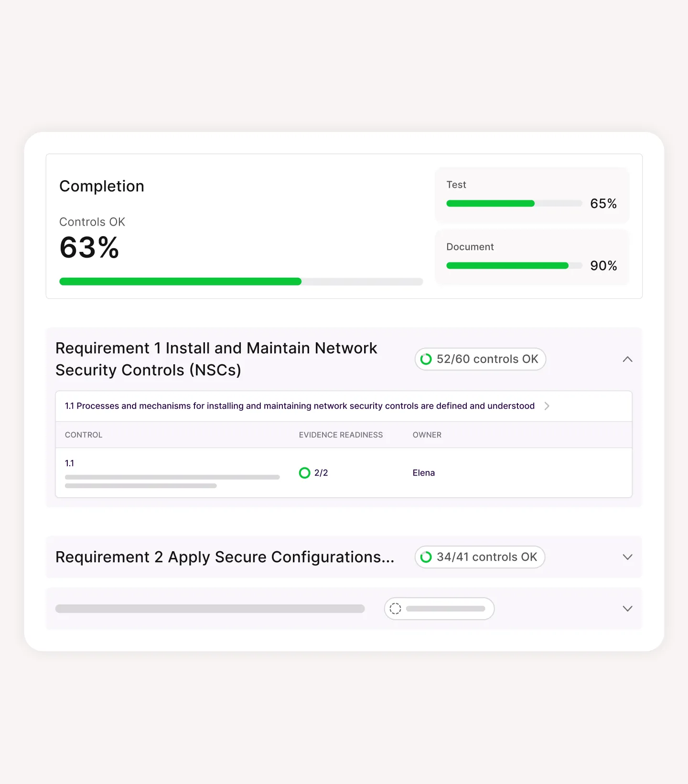Click the dashed circle icon in the loading row
Image resolution: width=688 pixels, height=784 pixels.
click(x=395, y=609)
